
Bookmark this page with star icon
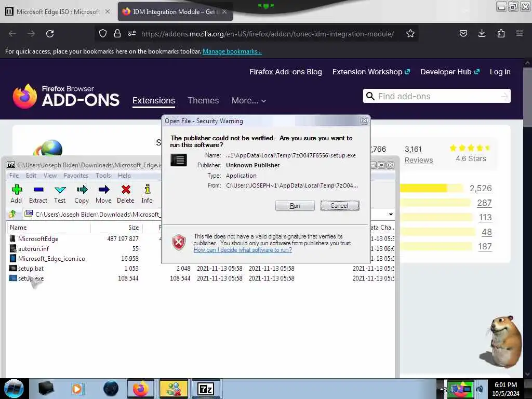410,34
